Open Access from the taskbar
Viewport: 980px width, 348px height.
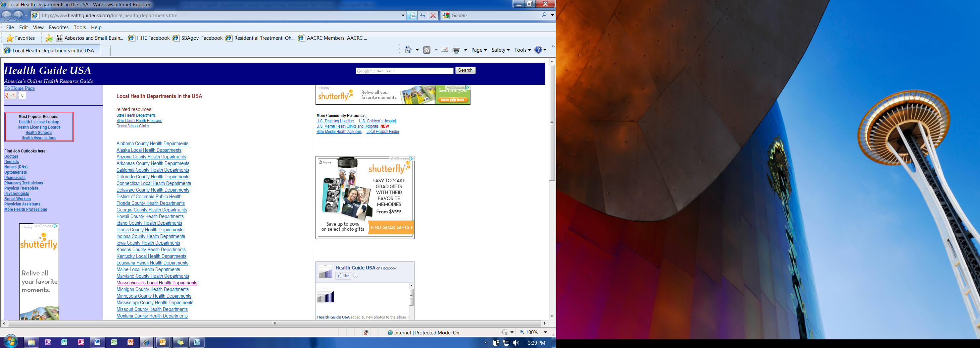81,342
